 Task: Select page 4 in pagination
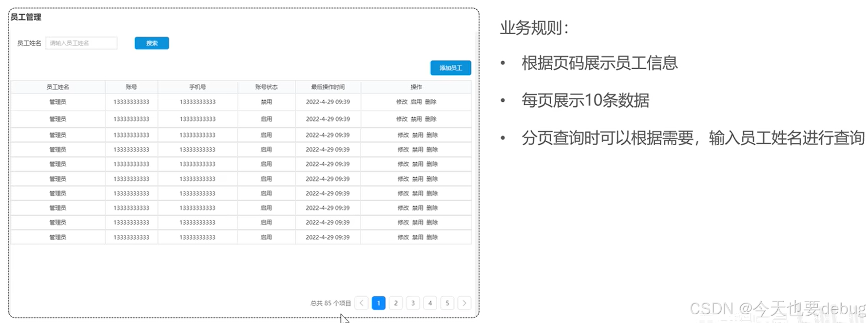click(430, 303)
